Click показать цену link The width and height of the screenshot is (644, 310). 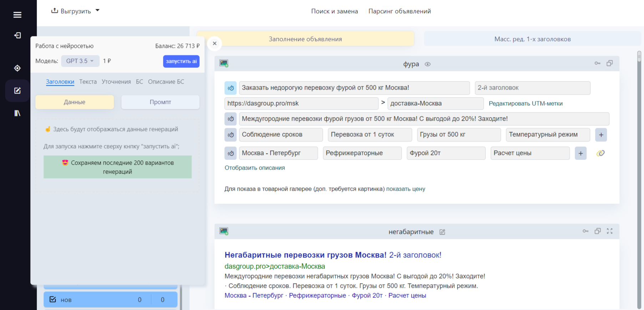pos(406,189)
